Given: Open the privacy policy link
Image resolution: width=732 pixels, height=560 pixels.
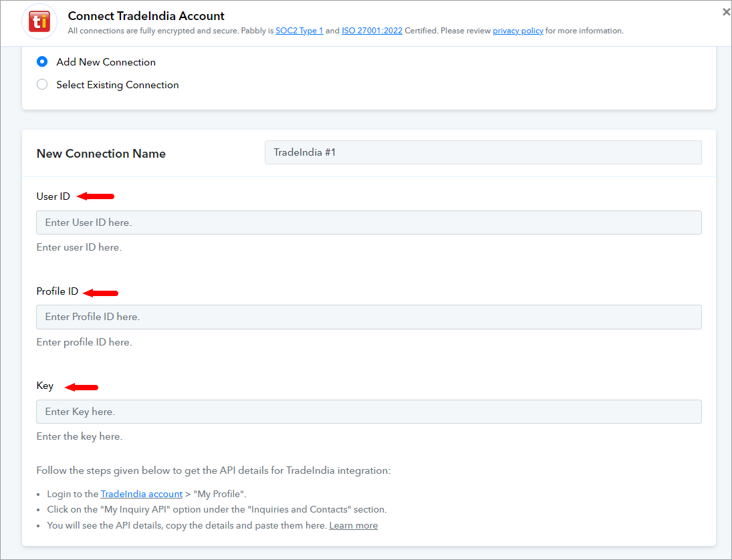Looking at the screenshot, I should coord(517,31).
